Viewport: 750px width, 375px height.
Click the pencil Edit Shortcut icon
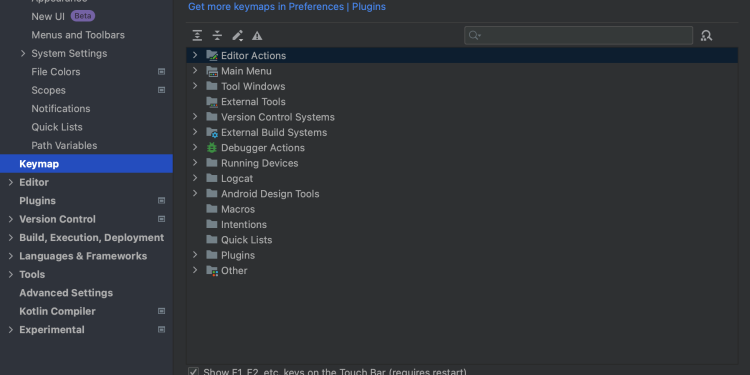point(237,35)
